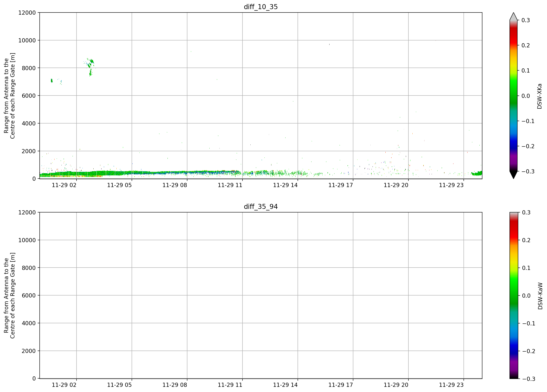547x392 pixels.
Task: Click '11-29 14' x-tick under diff_10_35 plot
Action: [x=285, y=185]
